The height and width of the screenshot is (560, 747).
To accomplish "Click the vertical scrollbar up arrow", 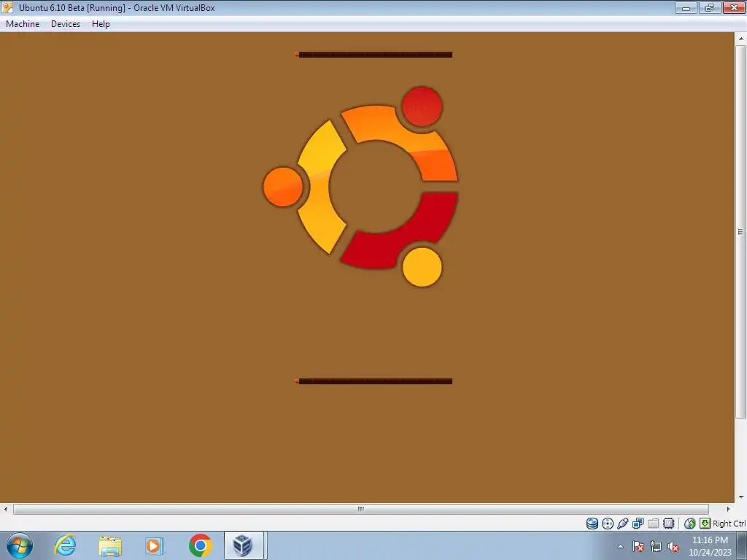I will [741, 39].
